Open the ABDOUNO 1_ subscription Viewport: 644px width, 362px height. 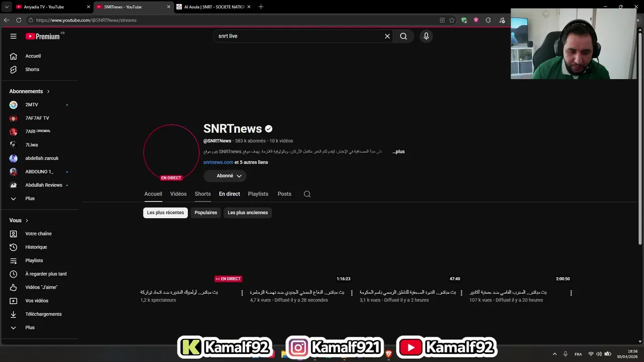click(x=40, y=171)
